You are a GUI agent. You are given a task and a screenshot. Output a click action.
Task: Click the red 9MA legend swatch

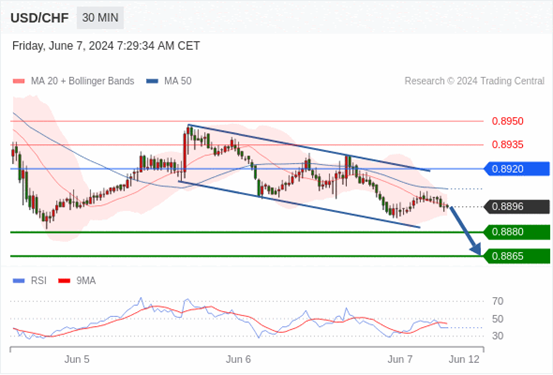coord(64,281)
